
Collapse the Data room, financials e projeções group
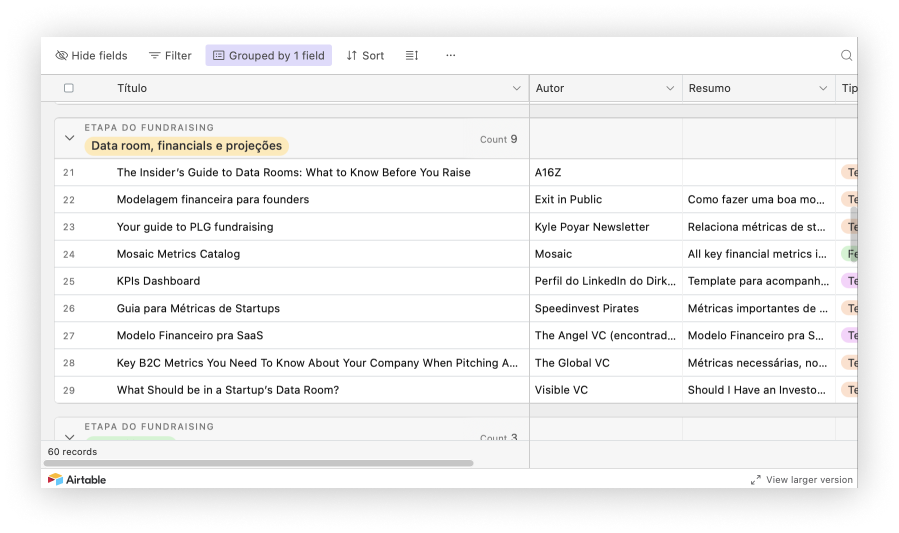[x=69, y=138]
